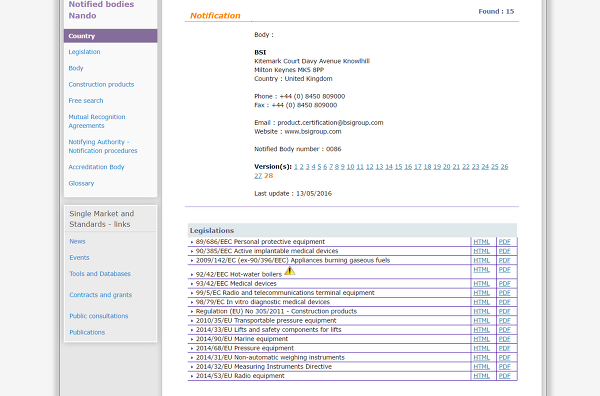
Task: Select version 1 of the notification
Action: click(x=296, y=167)
